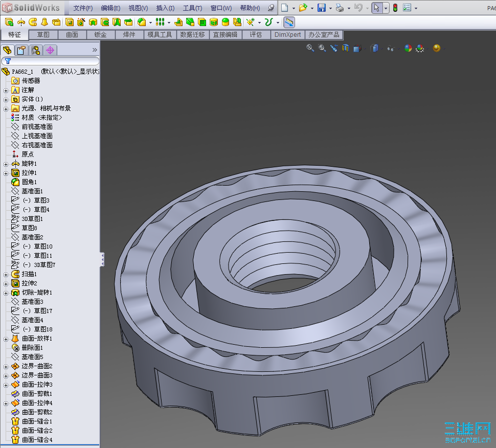Open the Hole Wizard tool
Viewport: 496px width, 448px height.
click(x=81, y=22)
